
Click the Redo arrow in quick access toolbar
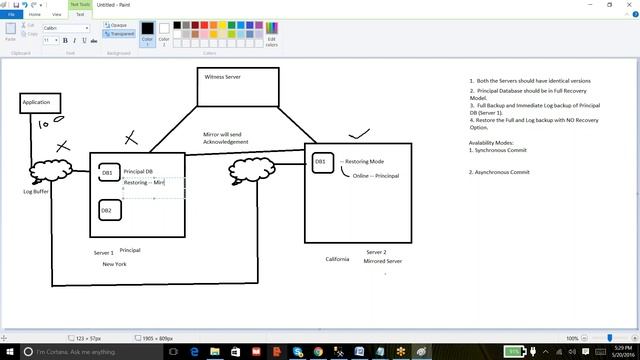(x=34, y=5)
